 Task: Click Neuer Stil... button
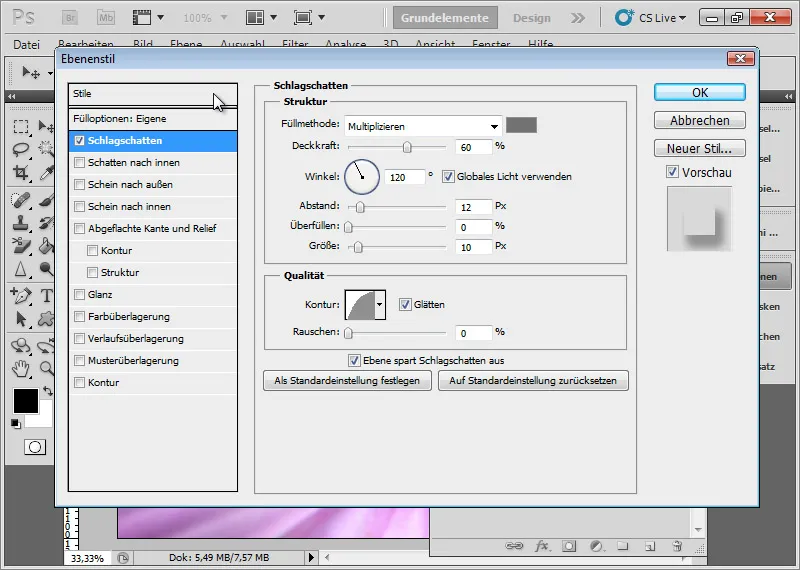(699, 148)
